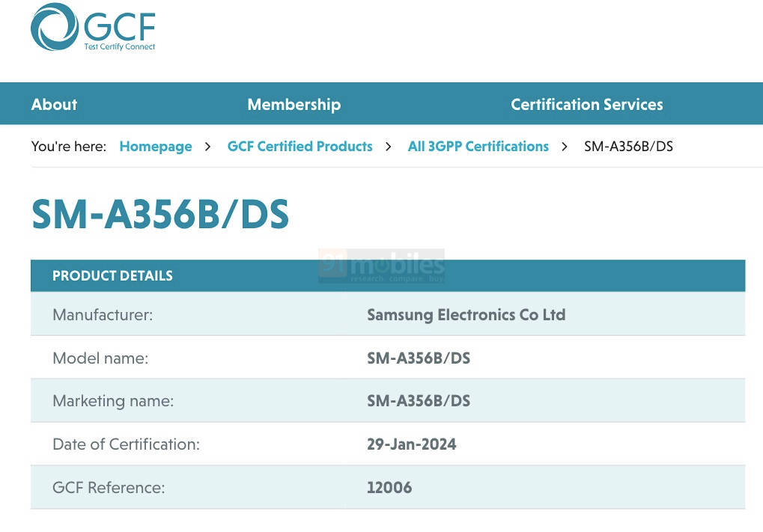Open the Certification Services menu

(x=587, y=104)
